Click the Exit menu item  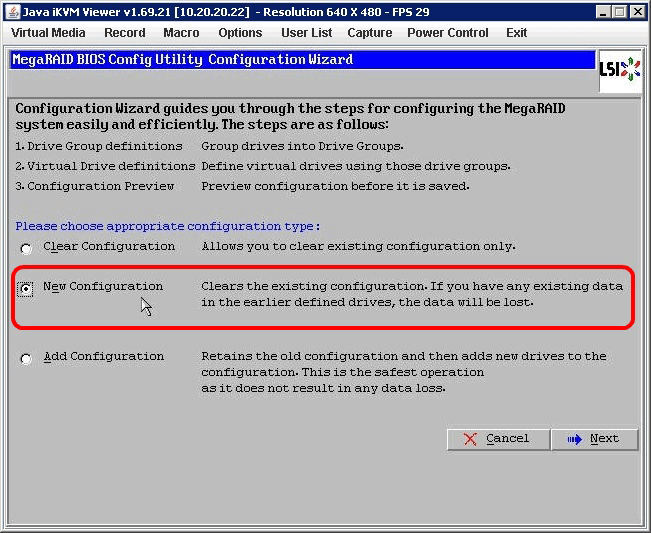click(x=516, y=33)
